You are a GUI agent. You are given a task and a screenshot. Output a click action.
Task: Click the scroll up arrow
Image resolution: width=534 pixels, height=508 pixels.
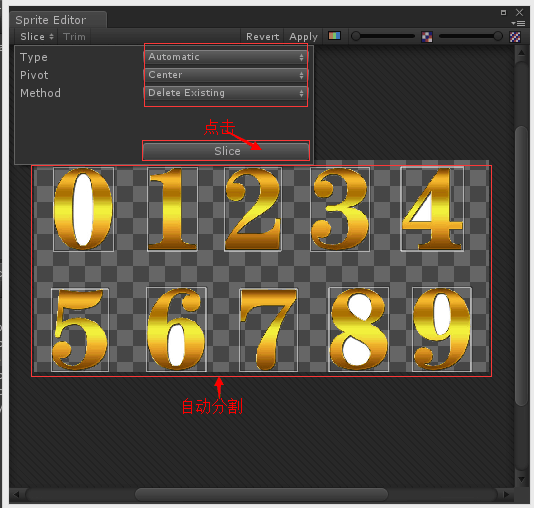click(521, 53)
